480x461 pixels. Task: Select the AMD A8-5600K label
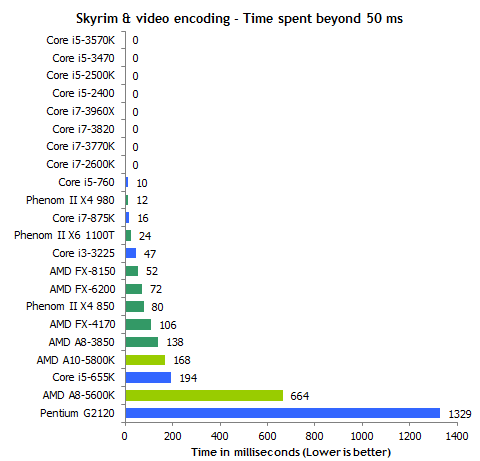tap(79, 395)
